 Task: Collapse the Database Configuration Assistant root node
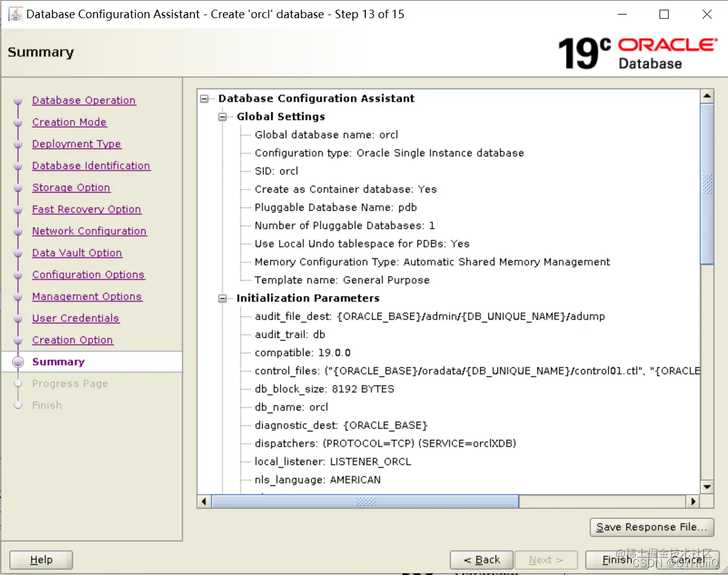click(205, 99)
